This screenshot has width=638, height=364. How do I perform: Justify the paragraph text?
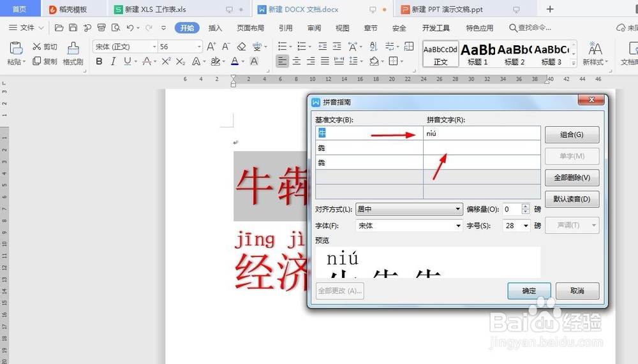(325, 61)
